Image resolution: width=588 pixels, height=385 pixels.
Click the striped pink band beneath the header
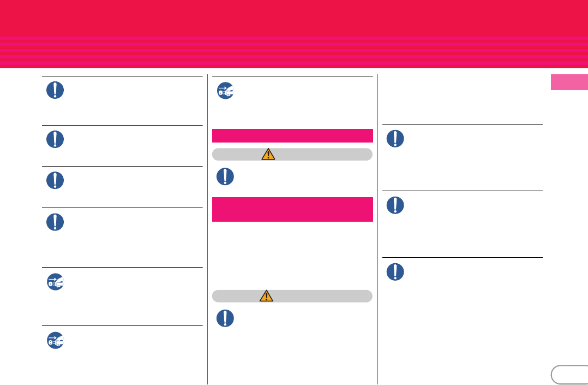tap(294, 52)
